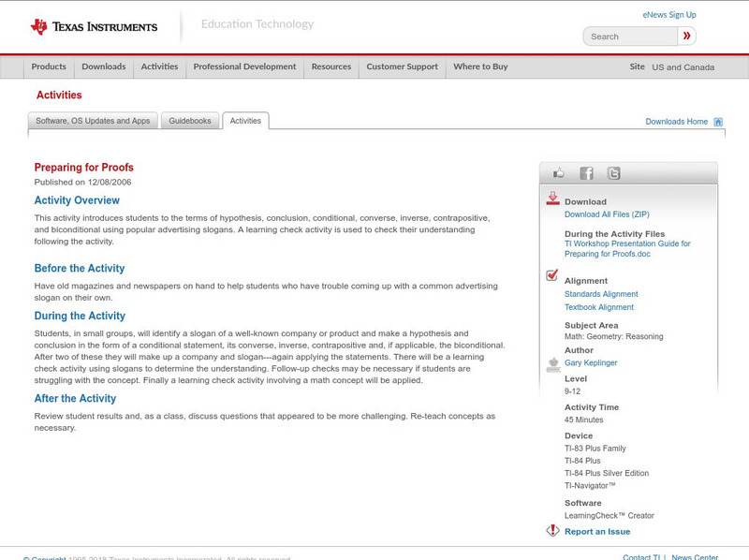Open Where to Buy menu
This screenshot has width=749, height=560.
[x=480, y=66]
